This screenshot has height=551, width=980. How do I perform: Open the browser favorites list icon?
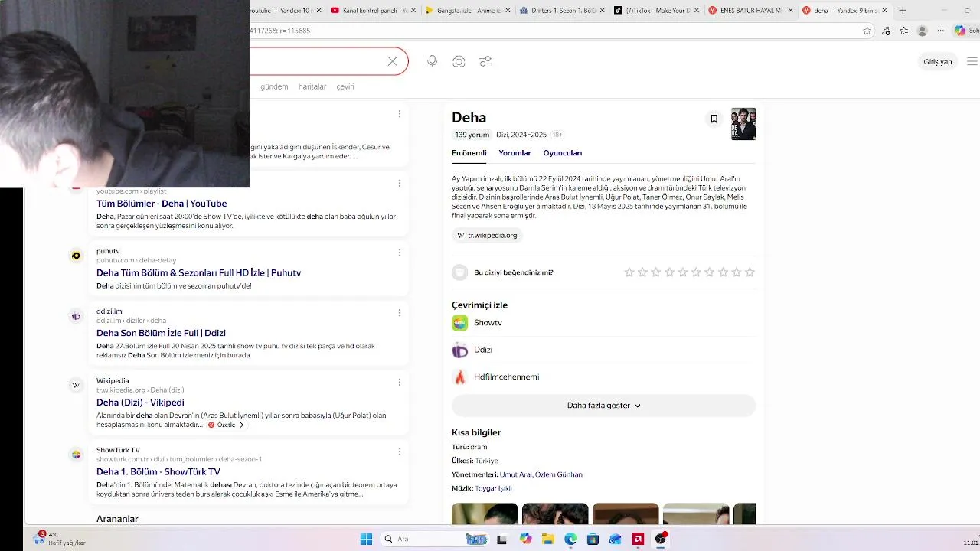904,31
